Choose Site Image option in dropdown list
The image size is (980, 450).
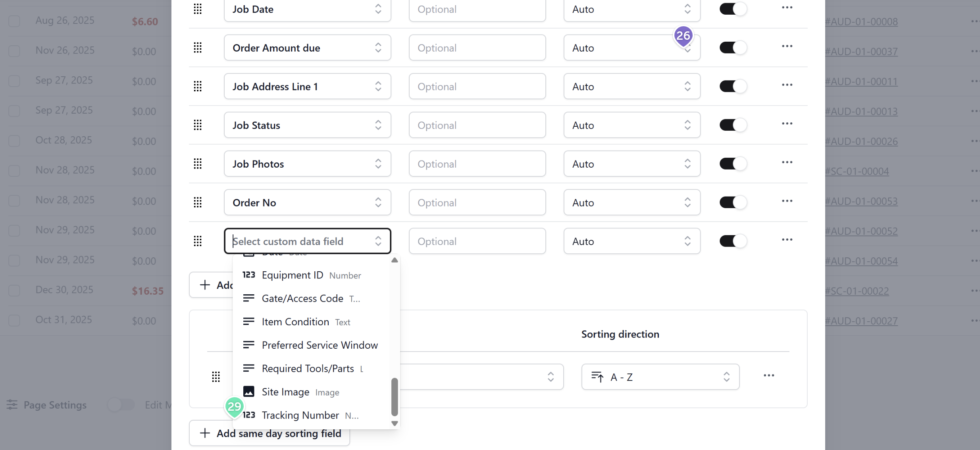[x=285, y=392]
